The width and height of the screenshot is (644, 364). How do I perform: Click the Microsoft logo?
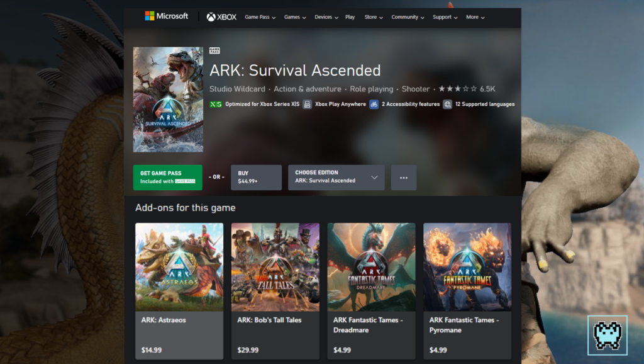click(166, 16)
